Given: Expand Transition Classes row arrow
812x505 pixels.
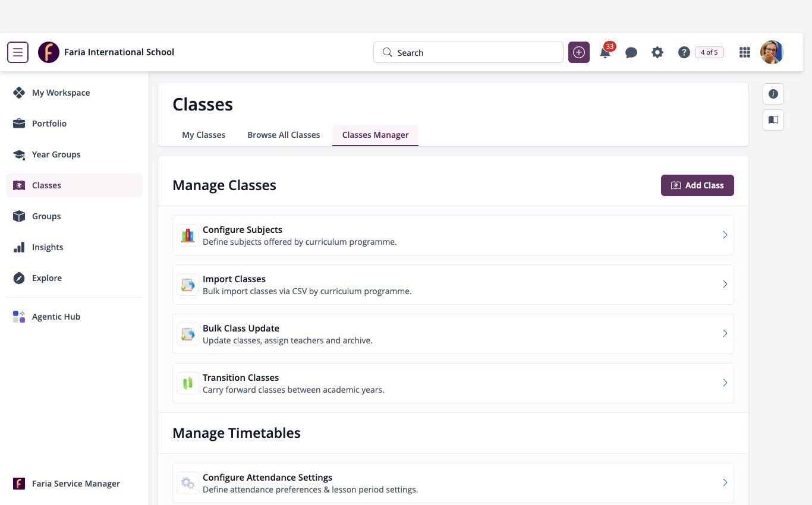Looking at the screenshot, I should 725,383.
